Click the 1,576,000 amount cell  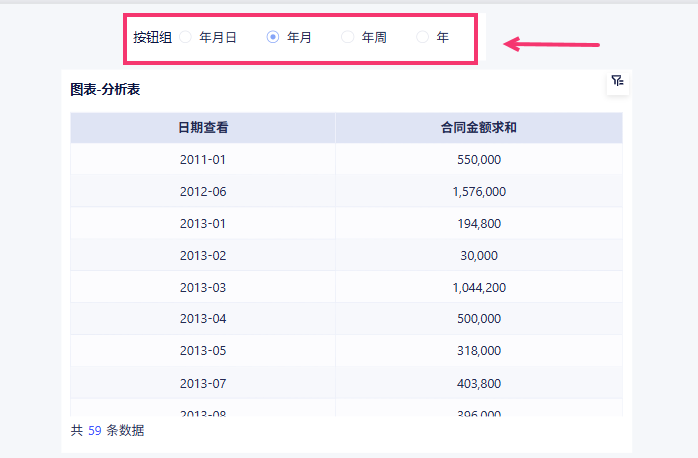pos(478,191)
